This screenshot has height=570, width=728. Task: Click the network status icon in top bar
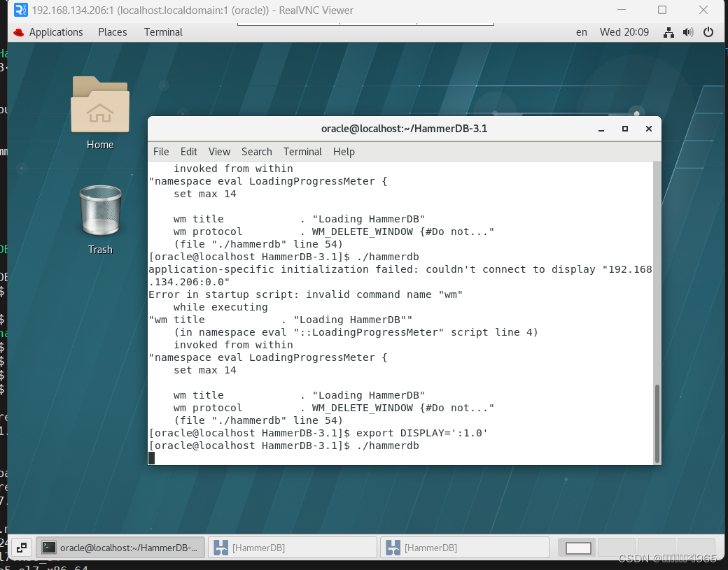[x=668, y=31]
